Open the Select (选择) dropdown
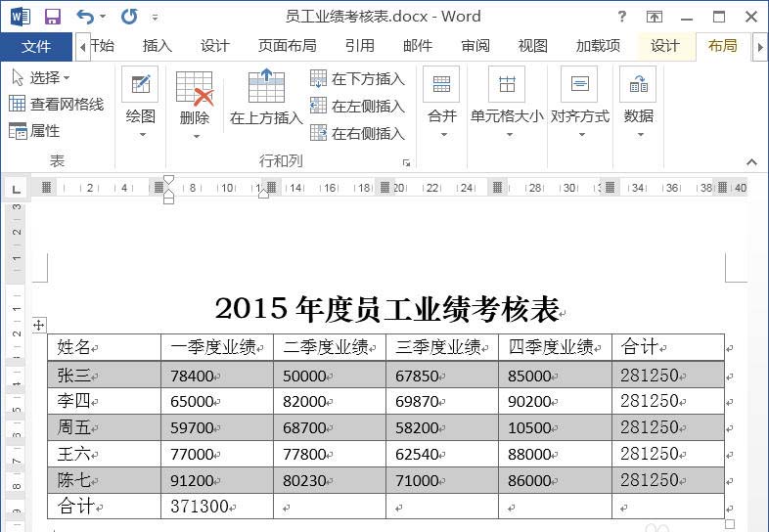 tap(41, 77)
